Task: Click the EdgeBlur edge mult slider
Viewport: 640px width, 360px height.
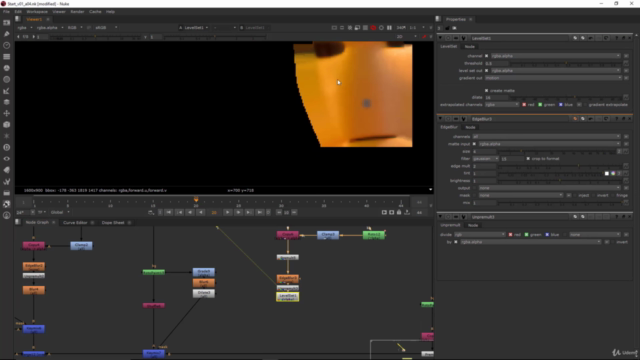Action: tap(560, 166)
